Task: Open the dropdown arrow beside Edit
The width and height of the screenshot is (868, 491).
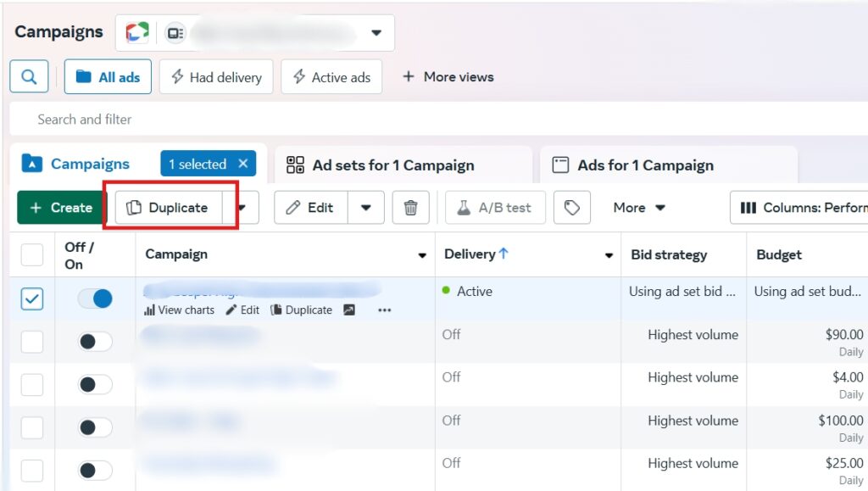Action: (366, 208)
